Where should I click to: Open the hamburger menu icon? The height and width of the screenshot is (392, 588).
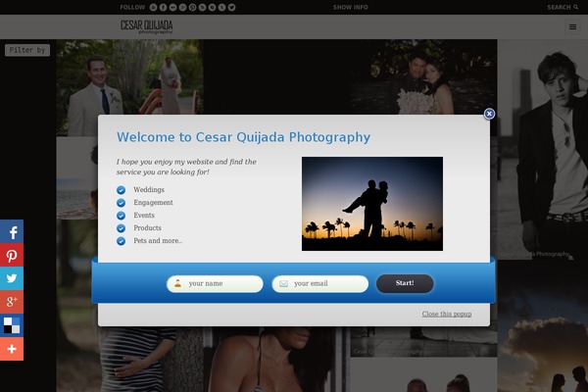(x=572, y=26)
